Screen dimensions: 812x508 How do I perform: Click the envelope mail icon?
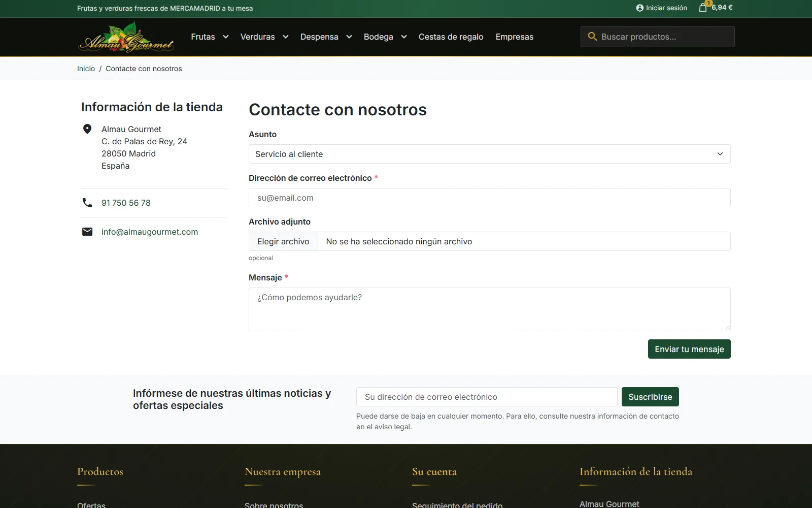tap(87, 232)
